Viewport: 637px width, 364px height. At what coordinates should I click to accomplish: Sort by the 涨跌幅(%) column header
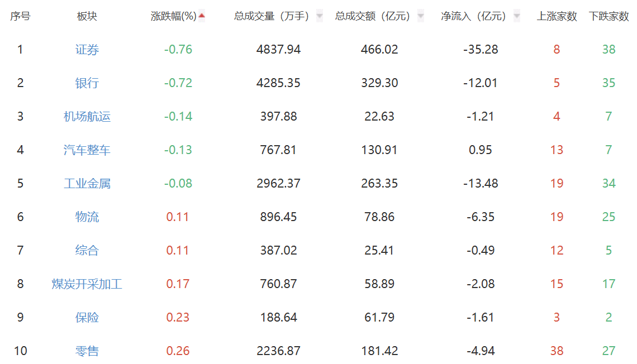click(174, 17)
